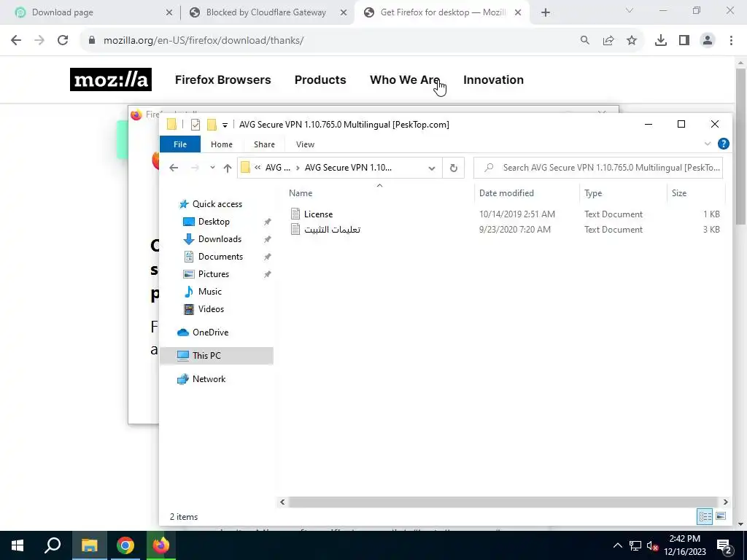Open Documents in navigation pane
Image resolution: width=747 pixels, height=560 pixels.
point(220,257)
